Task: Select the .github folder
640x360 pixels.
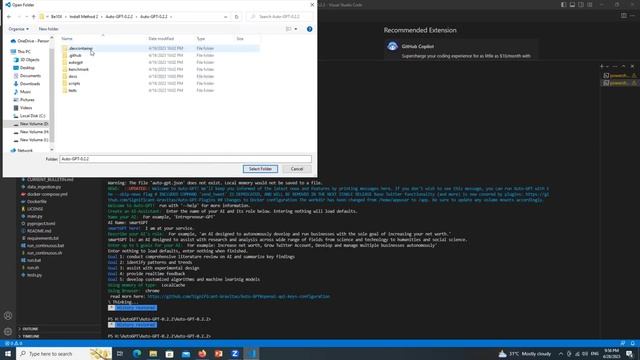Action: pos(75,55)
